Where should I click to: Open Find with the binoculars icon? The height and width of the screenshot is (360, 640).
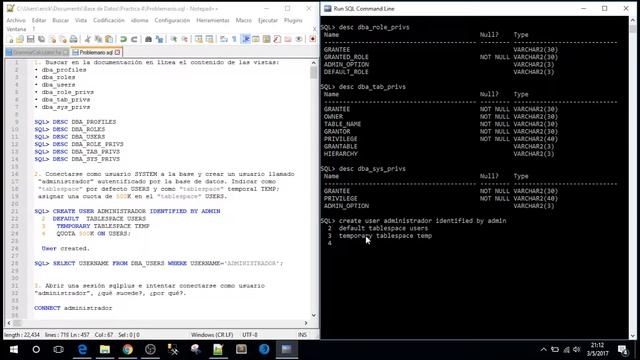click(148, 39)
